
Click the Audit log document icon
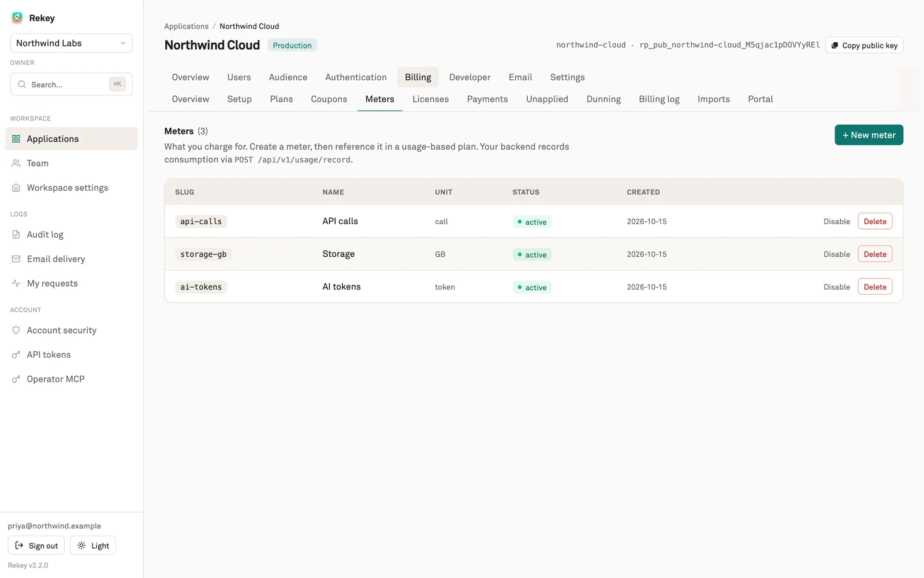click(16, 235)
